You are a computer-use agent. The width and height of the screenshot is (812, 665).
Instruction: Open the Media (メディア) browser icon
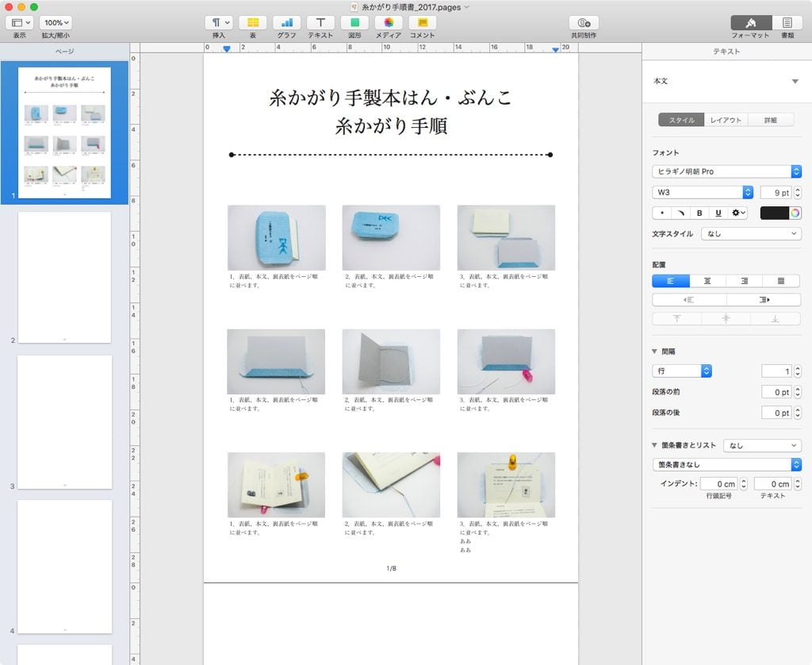click(389, 23)
